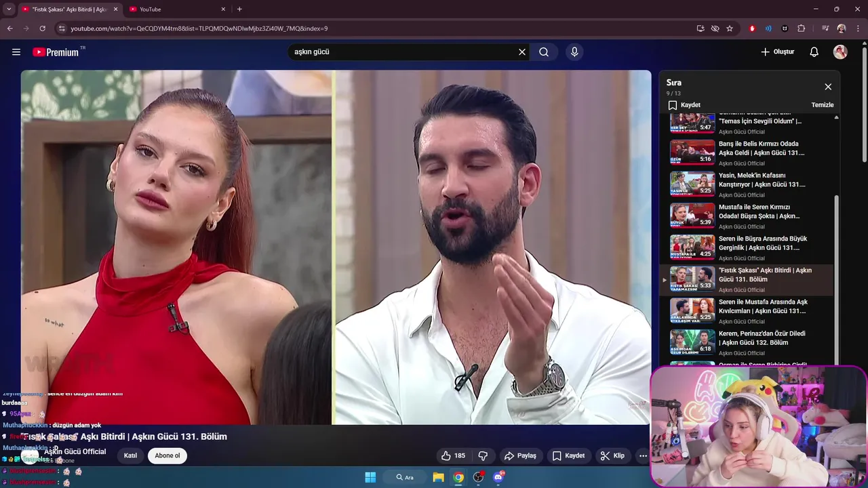868x488 pixels.
Task: Open the blue sound-wave extension
Action: pos(768,28)
